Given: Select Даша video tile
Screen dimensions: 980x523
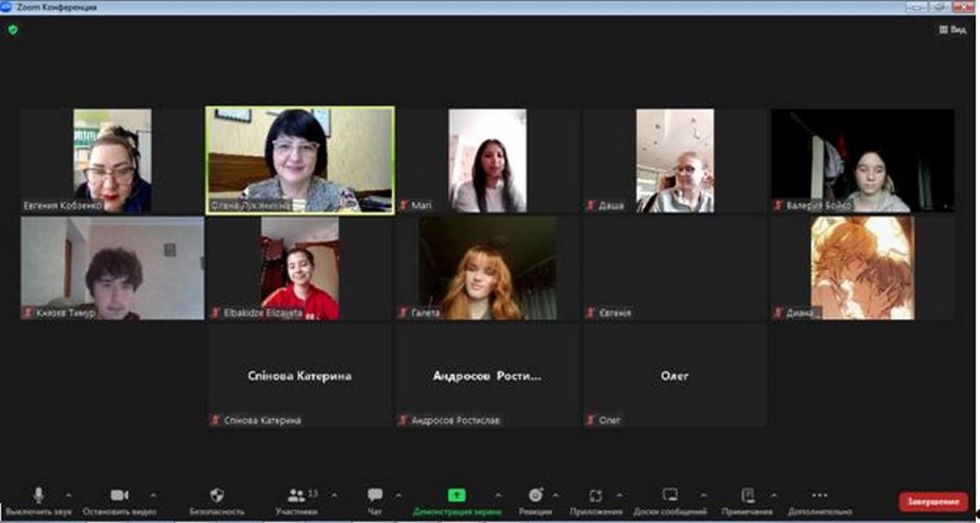Looking at the screenshot, I should (675, 161).
